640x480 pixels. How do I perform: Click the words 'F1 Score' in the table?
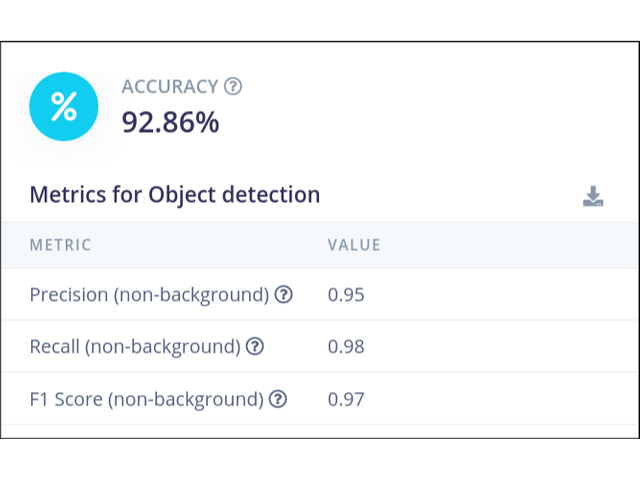[x=66, y=399]
